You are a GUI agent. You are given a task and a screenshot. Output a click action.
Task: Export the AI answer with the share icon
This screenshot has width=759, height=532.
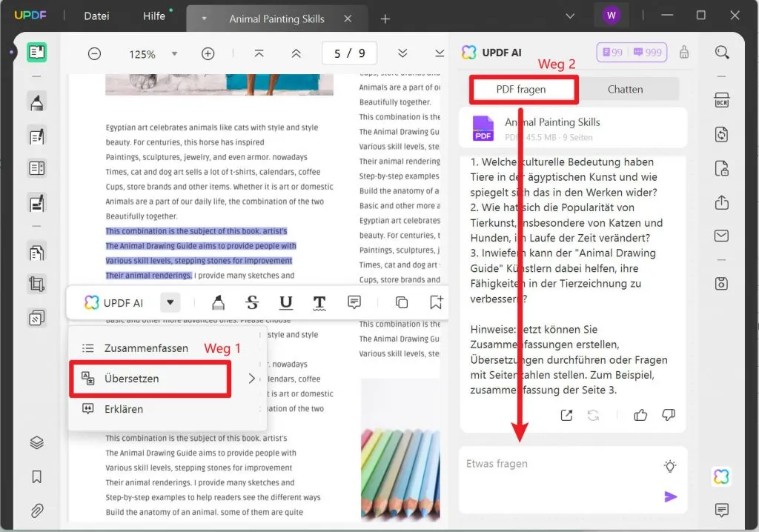(566, 415)
